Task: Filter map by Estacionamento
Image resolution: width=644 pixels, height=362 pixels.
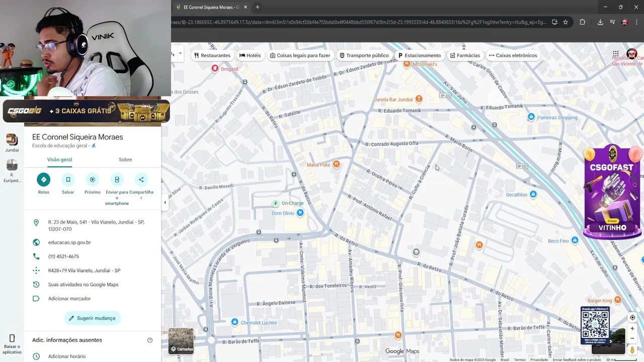Action: click(x=420, y=55)
